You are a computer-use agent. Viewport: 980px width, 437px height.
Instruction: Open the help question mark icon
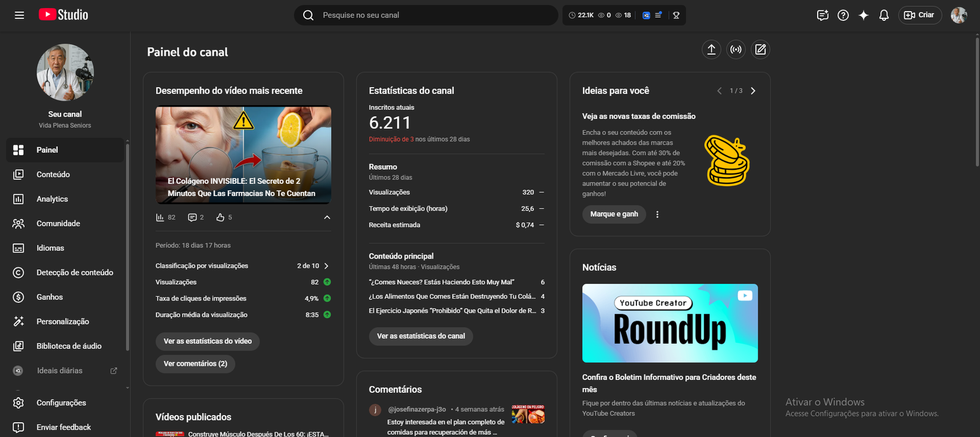(843, 15)
